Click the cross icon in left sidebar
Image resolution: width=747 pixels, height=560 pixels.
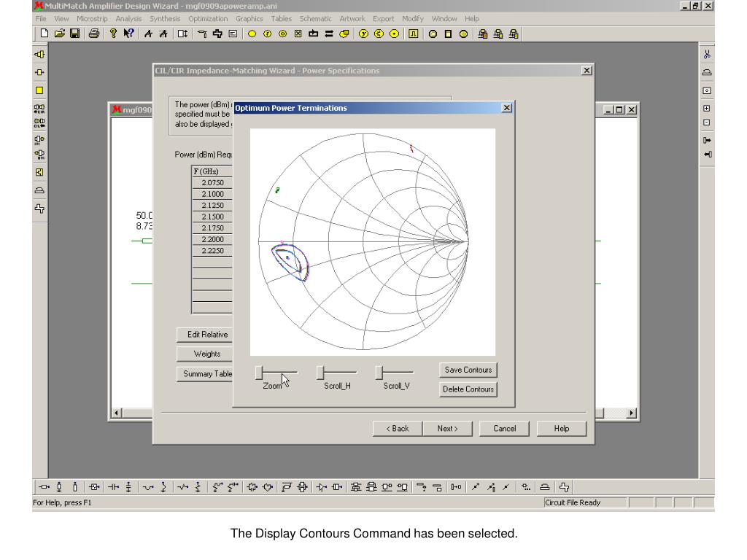click(39, 209)
